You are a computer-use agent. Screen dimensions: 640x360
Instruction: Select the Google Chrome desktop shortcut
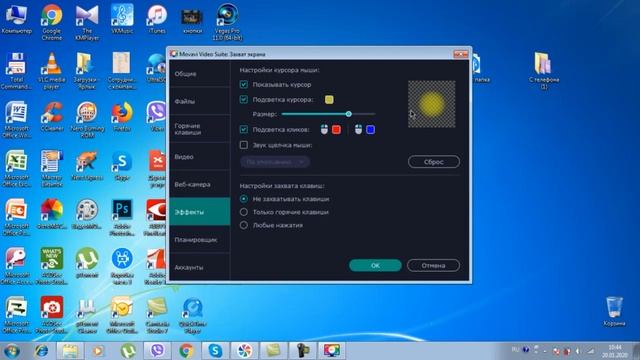[51, 22]
